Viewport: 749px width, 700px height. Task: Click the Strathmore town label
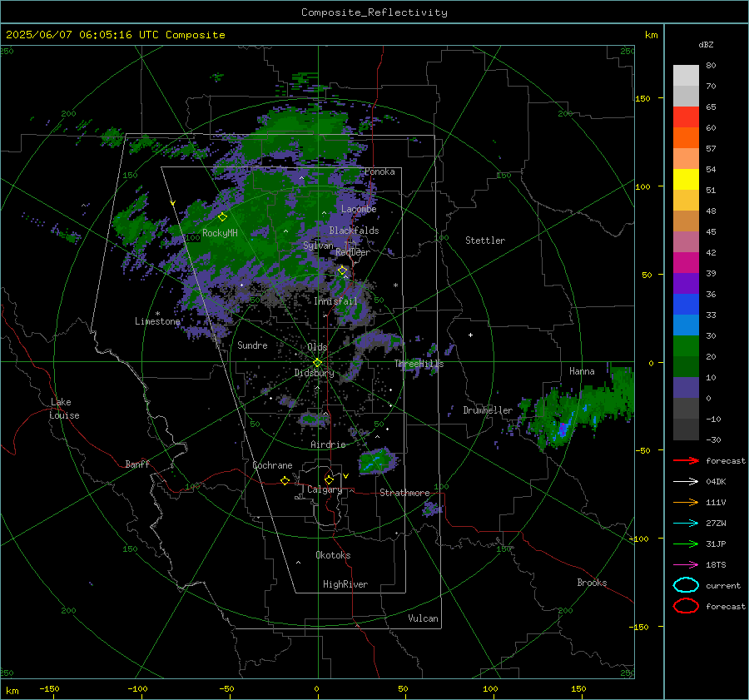tap(404, 493)
